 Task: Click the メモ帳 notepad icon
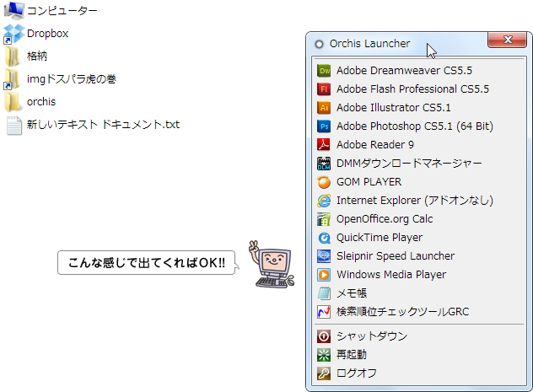coord(324,293)
